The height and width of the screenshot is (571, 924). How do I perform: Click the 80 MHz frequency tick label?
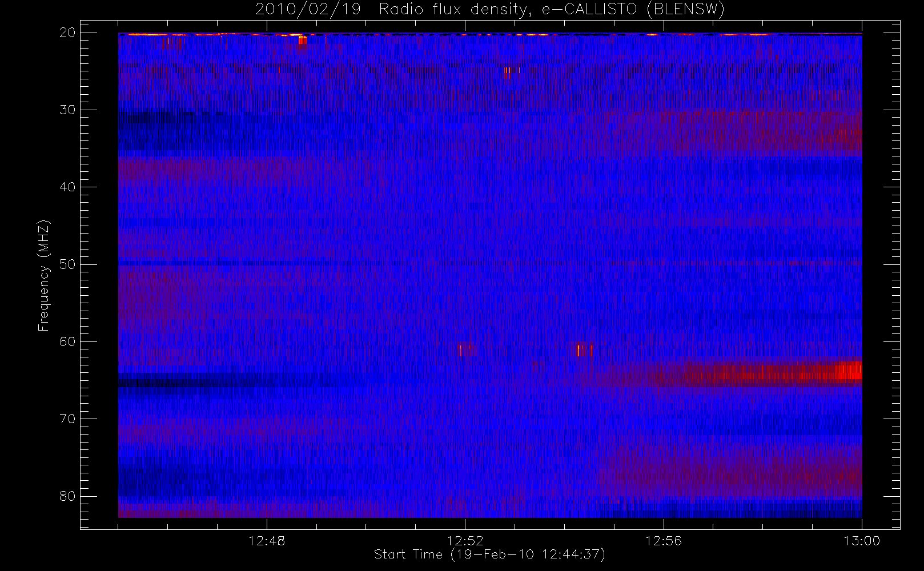pos(67,496)
